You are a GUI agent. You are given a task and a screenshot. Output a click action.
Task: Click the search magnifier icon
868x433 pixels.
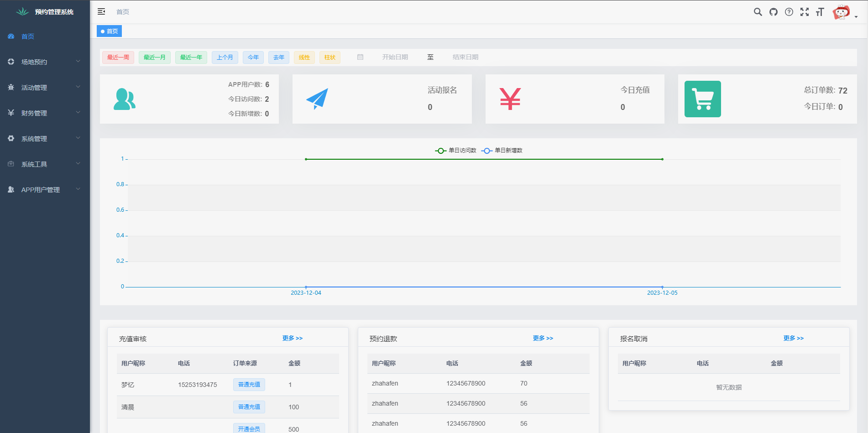click(x=758, y=12)
